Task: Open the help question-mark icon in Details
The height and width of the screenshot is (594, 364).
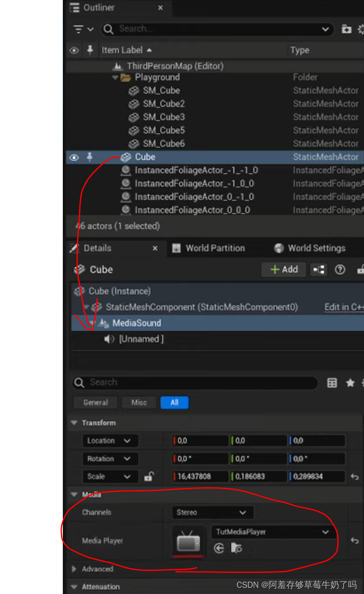Action: click(339, 270)
